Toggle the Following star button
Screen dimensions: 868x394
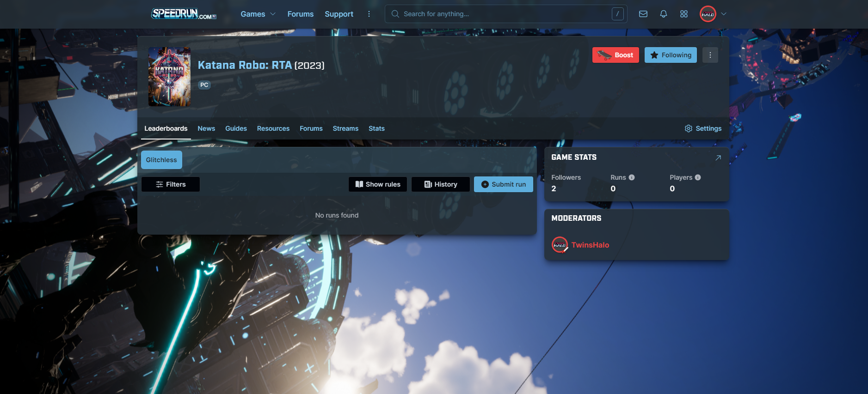click(671, 55)
